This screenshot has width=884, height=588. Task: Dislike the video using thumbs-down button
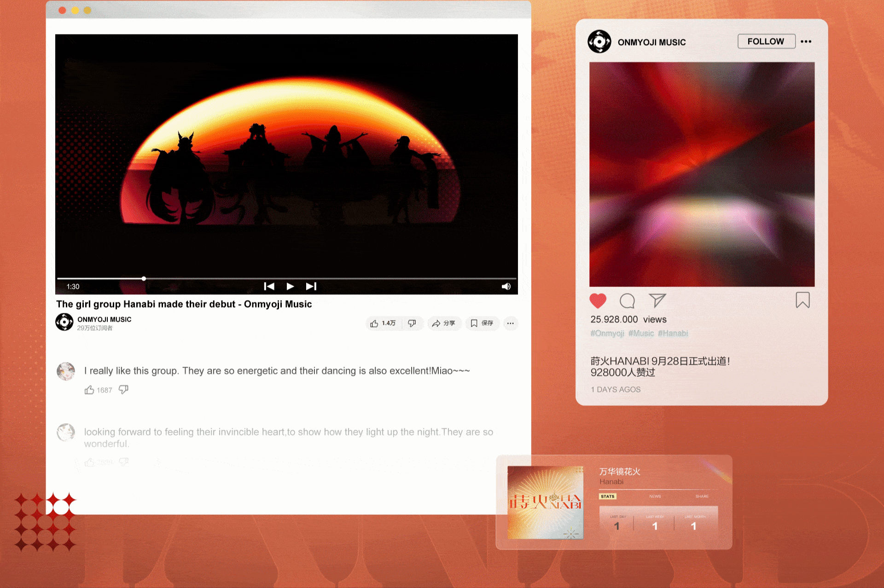pos(412,323)
